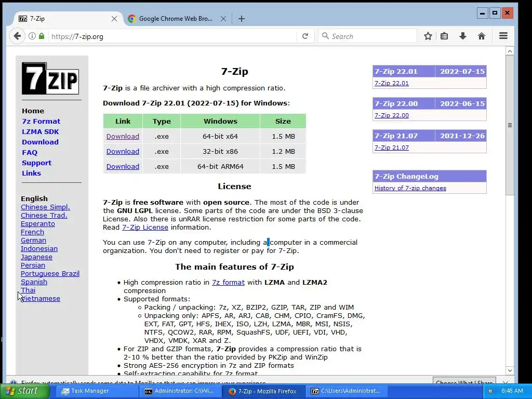Open the 7-Zip License link
This screenshot has width=532, height=399.
(x=145, y=228)
